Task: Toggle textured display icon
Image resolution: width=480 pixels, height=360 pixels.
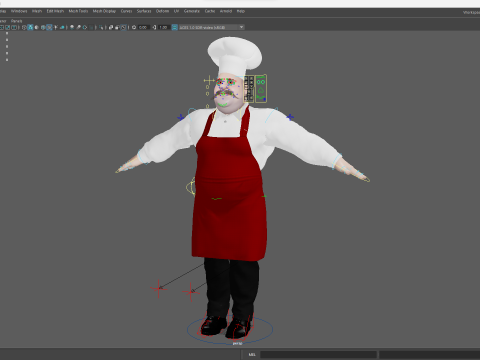Action: [x=49, y=27]
